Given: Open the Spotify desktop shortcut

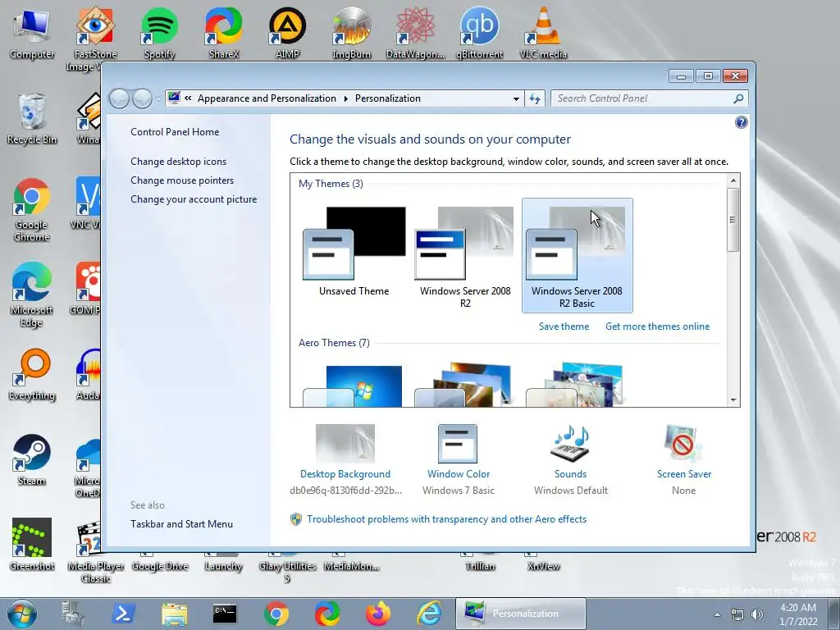Looking at the screenshot, I should (x=159, y=34).
